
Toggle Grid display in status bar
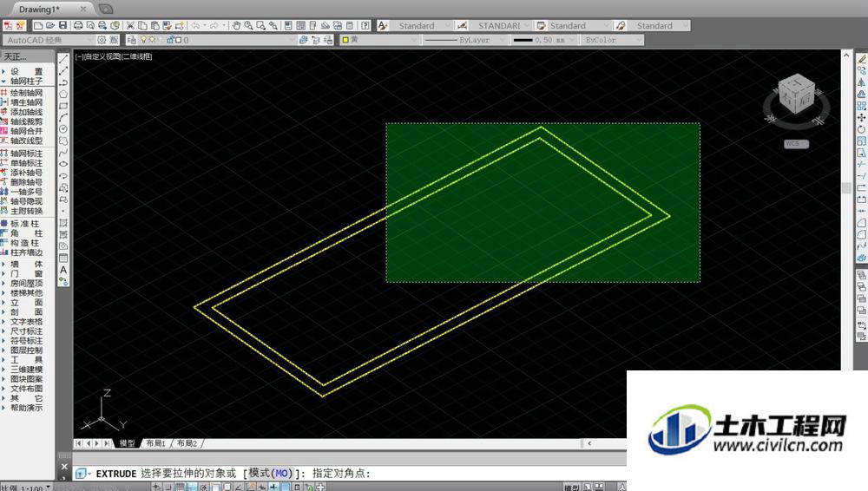(x=180, y=488)
